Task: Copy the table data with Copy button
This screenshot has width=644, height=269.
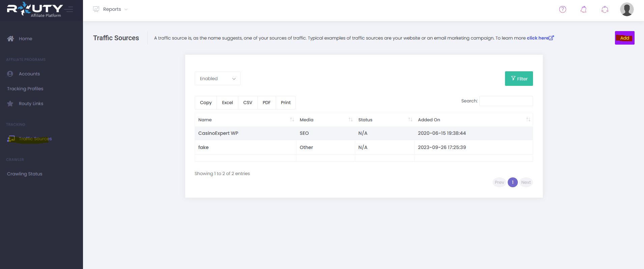Action: tap(206, 102)
